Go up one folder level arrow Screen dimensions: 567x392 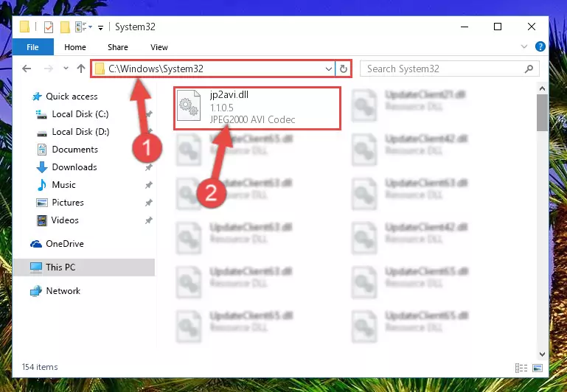coord(80,69)
